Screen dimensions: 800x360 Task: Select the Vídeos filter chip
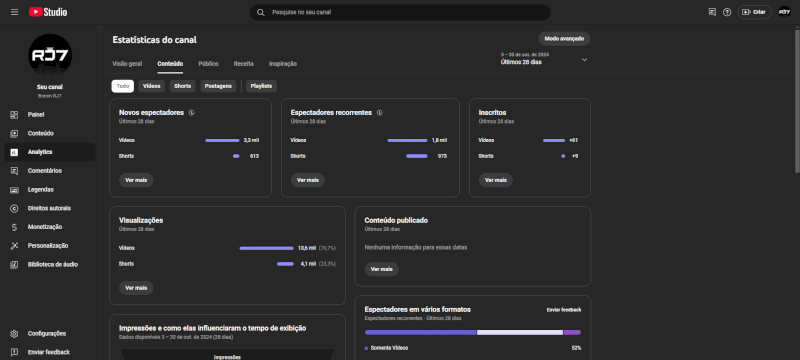click(x=152, y=86)
